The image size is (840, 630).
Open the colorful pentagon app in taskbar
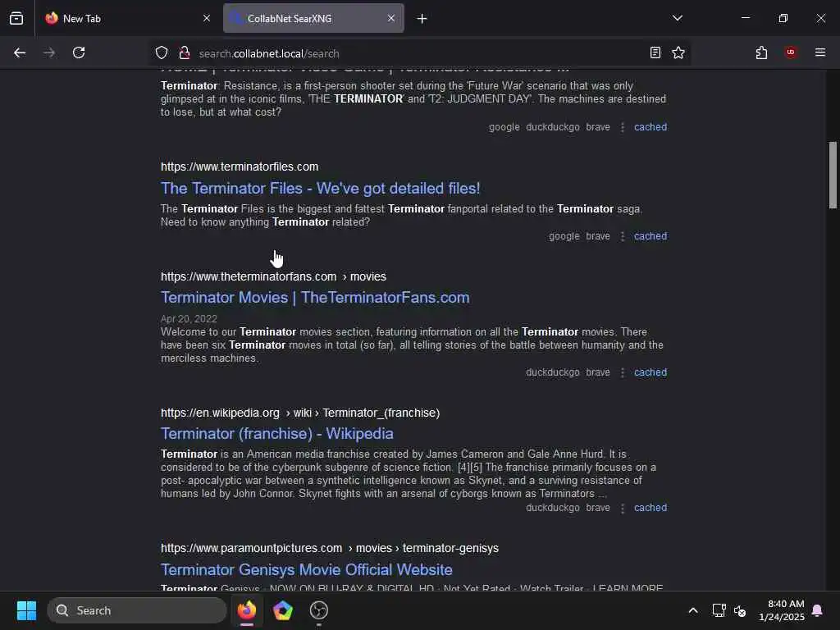click(283, 610)
